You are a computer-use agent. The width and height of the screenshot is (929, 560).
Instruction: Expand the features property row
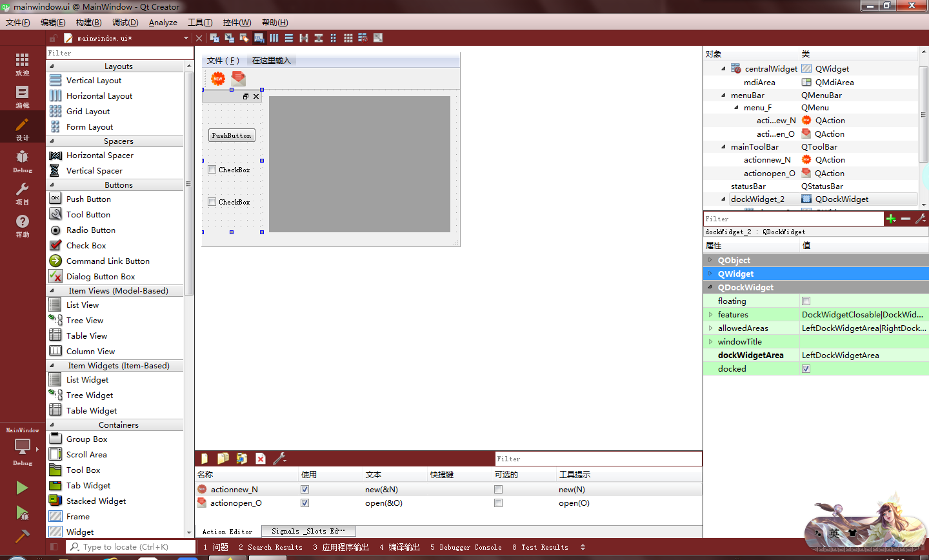[711, 314]
